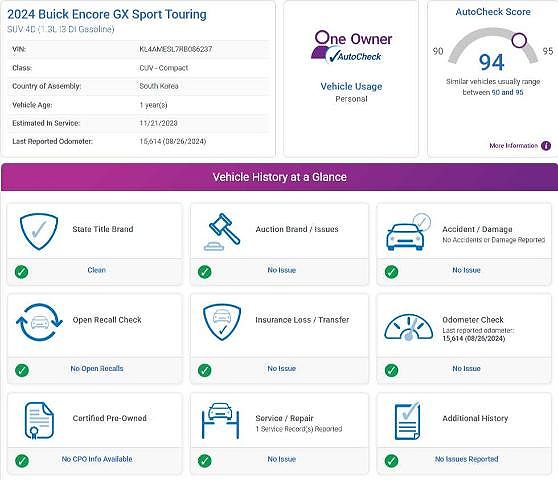The image size is (558, 480).
Task: Click the Certified Pre-Owned document icon
Action: point(39,421)
